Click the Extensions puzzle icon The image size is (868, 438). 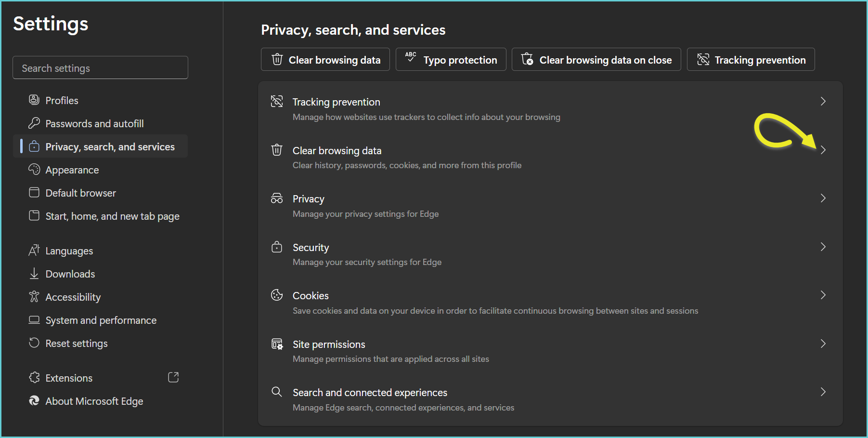click(34, 377)
